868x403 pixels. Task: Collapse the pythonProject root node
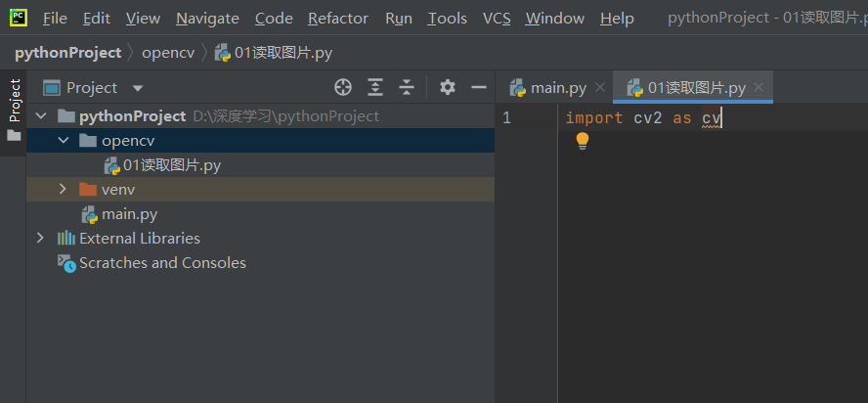pos(41,116)
